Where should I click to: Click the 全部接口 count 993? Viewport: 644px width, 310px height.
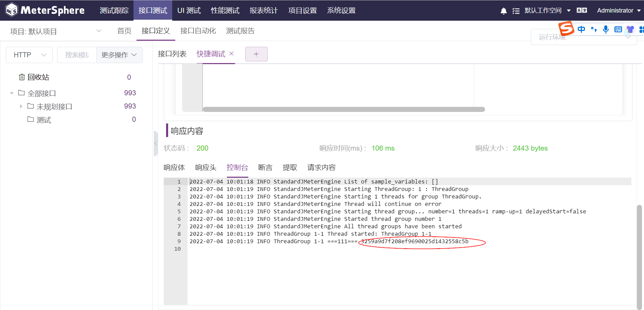point(130,93)
